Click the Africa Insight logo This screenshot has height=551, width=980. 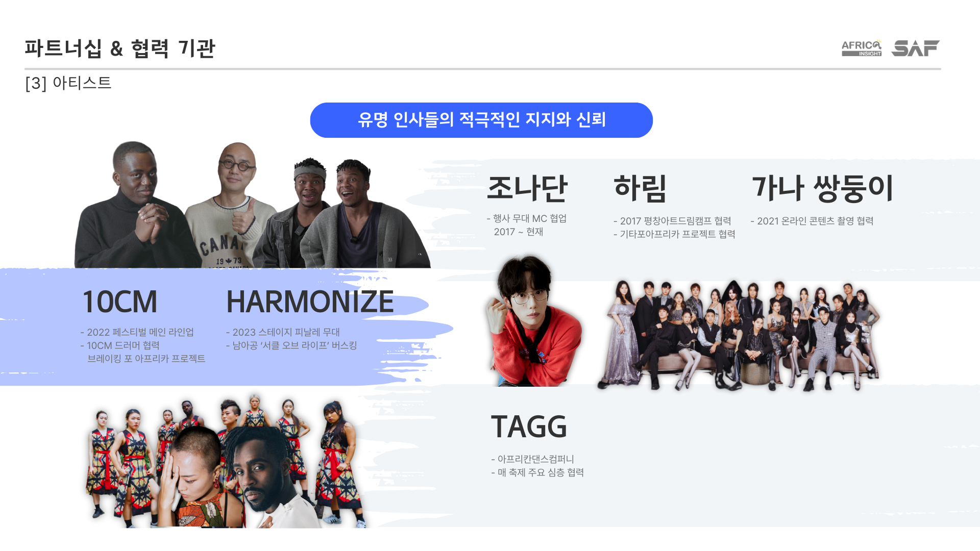coord(862,48)
